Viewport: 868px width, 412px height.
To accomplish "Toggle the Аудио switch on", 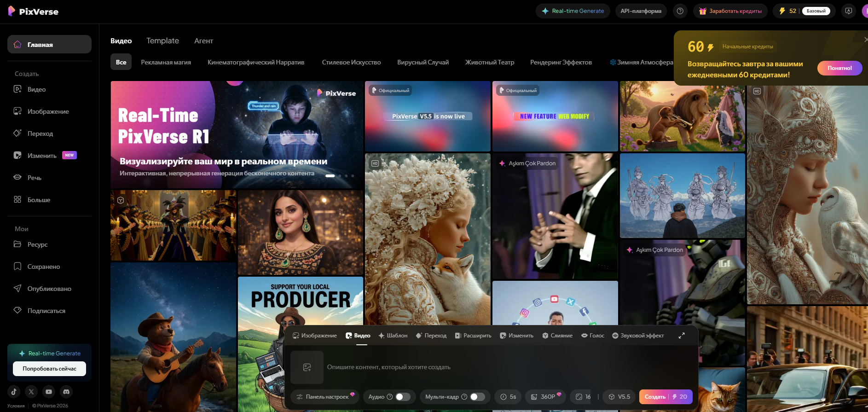I will (x=403, y=397).
